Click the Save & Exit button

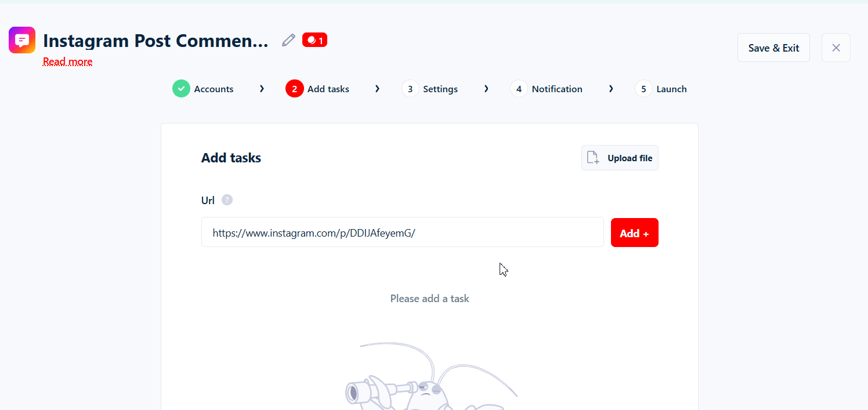(x=773, y=48)
